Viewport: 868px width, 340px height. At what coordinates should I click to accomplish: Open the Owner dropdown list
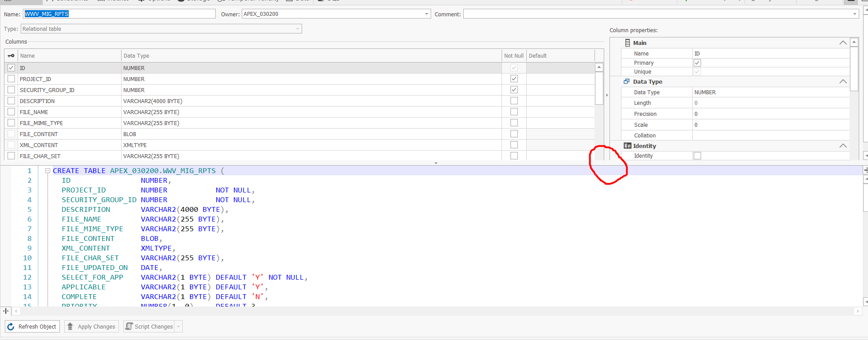click(x=426, y=14)
